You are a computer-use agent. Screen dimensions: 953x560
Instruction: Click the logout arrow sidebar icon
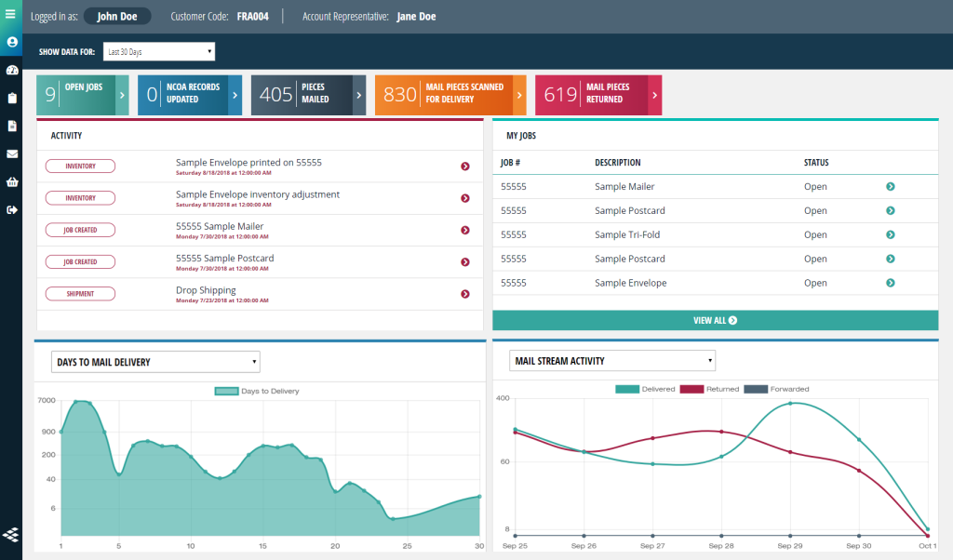[x=11, y=209]
